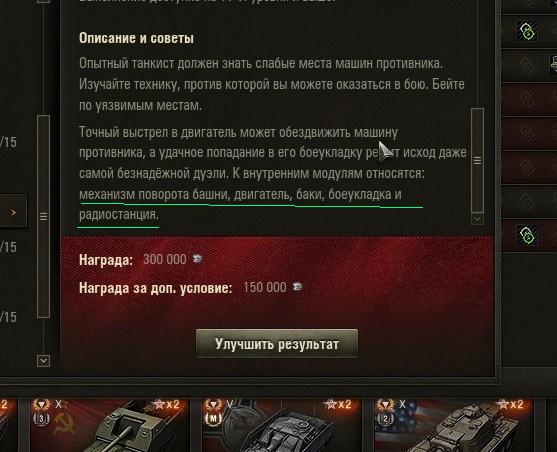The height and width of the screenshot is (452, 557).
Task: Select the Soviet tier X SPG thumbnail
Action: point(109,425)
